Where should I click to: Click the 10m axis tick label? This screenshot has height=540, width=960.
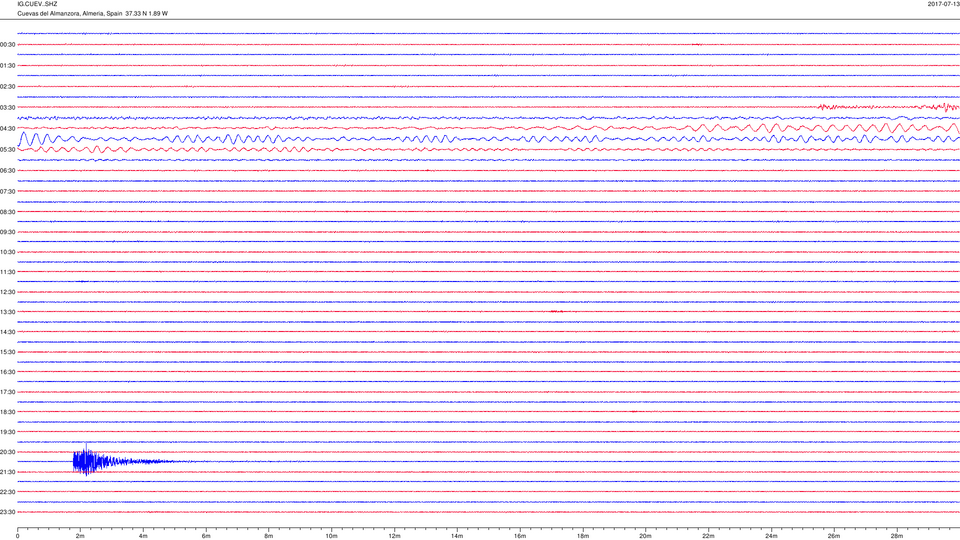click(x=331, y=536)
